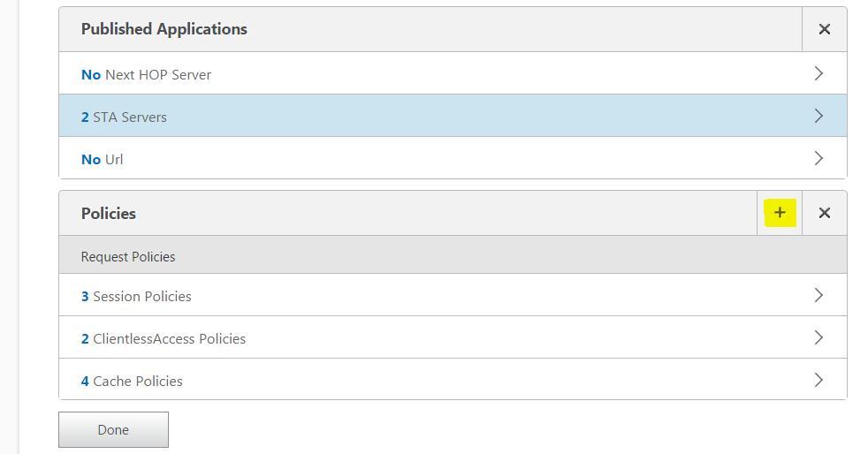Image resolution: width=868 pixels, height=454 pixels.
Task: Click the chevron on the STA Servers row
Action: [819, 117]
